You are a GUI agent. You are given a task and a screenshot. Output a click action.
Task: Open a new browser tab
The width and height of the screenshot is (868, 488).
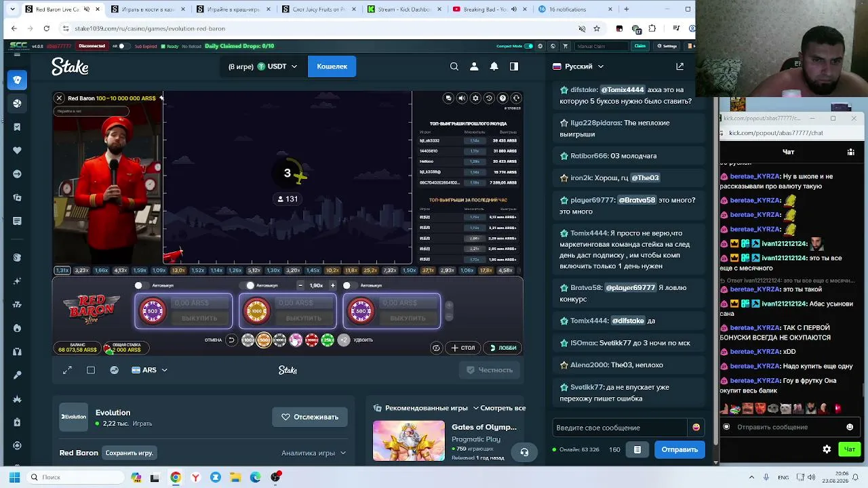(626, 9)
